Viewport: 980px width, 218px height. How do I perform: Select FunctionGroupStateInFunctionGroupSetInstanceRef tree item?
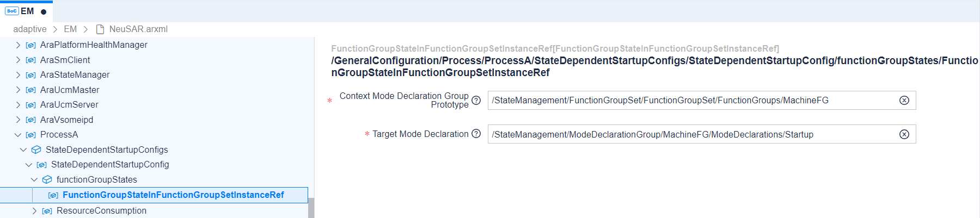173,195
